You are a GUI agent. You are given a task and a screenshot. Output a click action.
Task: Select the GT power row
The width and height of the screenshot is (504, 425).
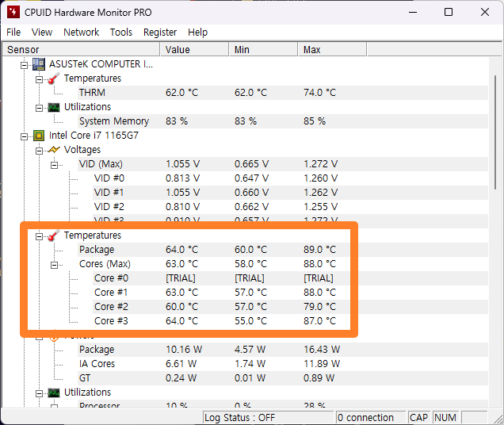pyautogui.click(x=283, y=378)
